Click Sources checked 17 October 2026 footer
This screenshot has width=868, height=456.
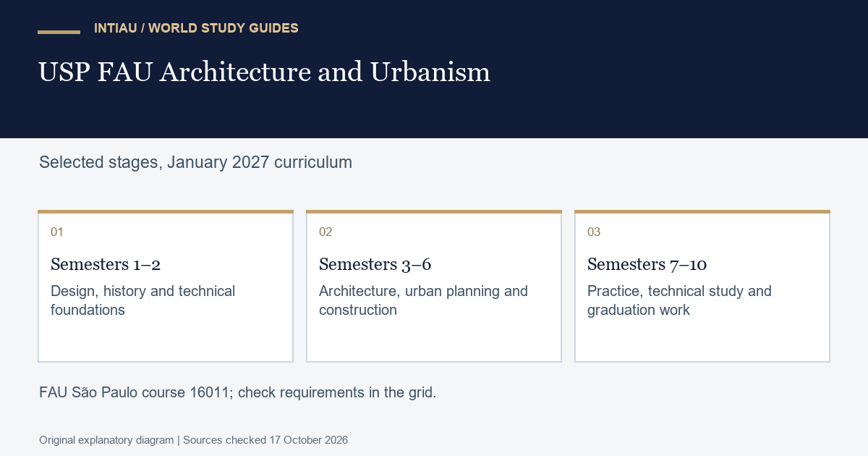(x=265, y=440)
